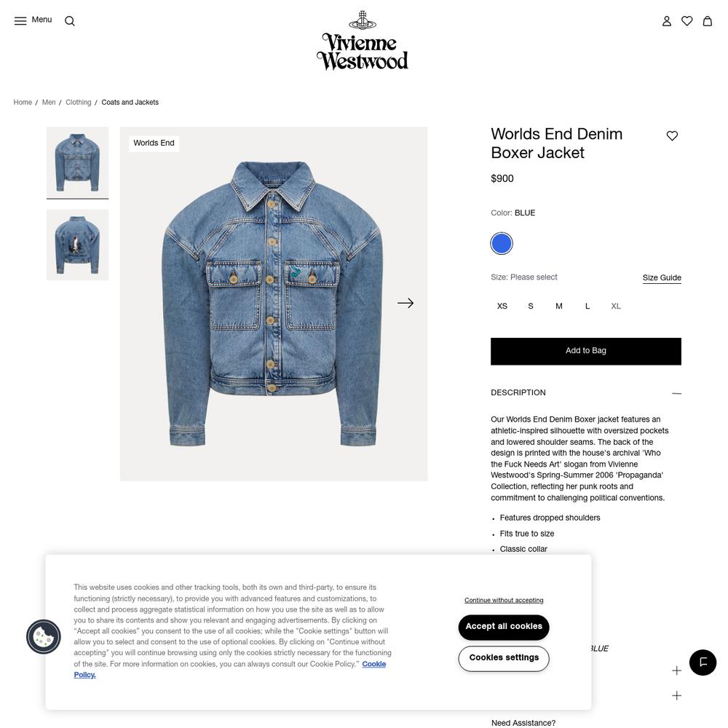Open the search magnifier icon
The image size is (728, 728).
[x=70, y=21]
